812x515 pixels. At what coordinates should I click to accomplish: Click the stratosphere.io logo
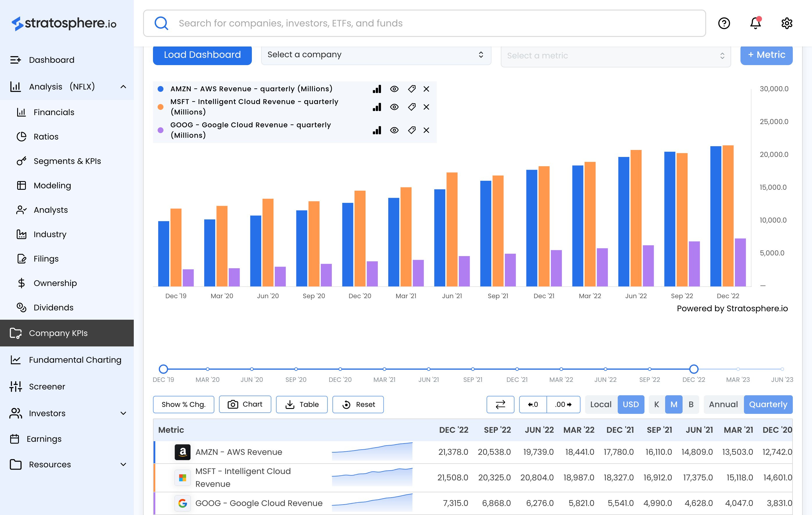point(64,23)
